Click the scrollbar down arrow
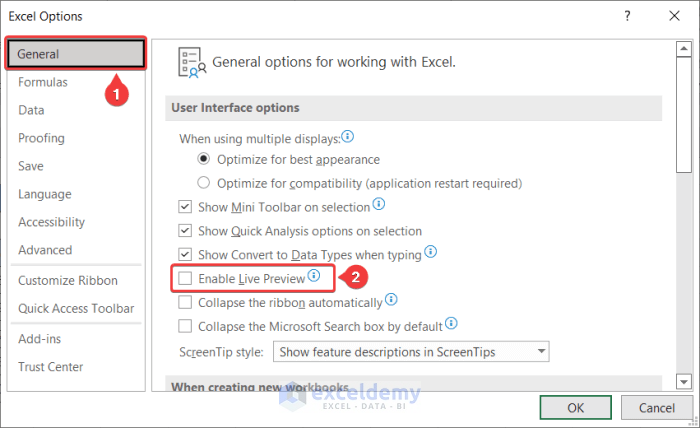 pos(682,381)
